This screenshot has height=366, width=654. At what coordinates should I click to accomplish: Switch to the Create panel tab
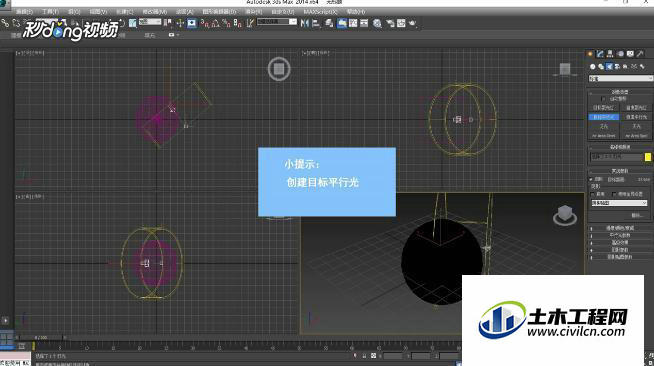coord(590,54)
